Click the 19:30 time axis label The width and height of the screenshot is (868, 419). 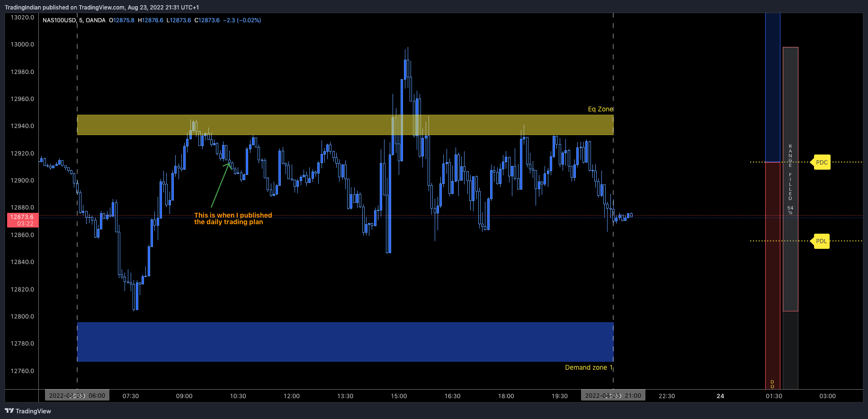[x=560, y=396]
